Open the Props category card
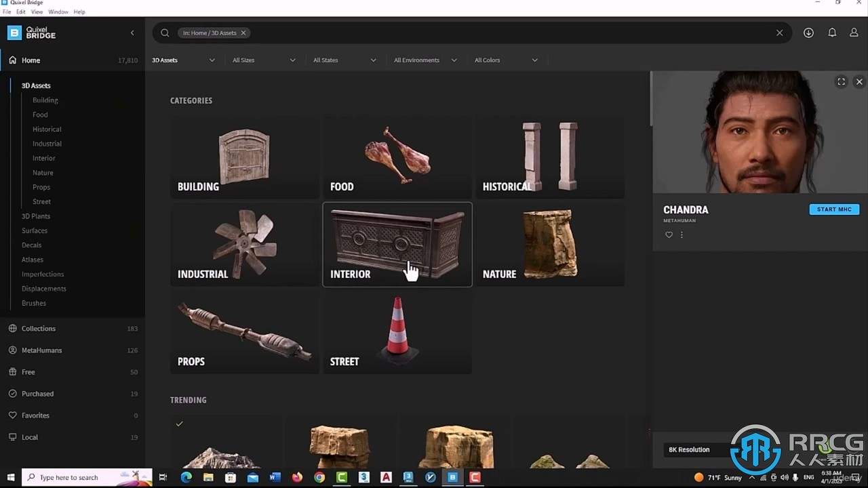The height and width of the screenshot is (488, 868). [x=245, y=332]
